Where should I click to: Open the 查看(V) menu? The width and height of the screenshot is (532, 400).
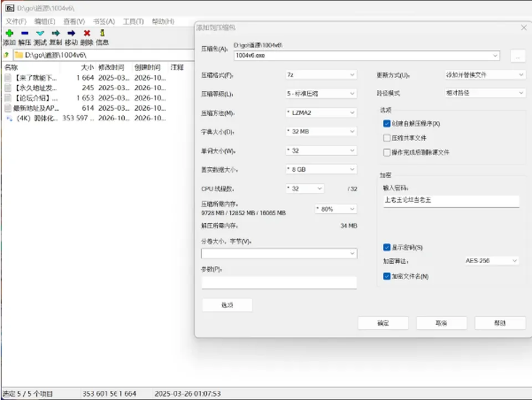pos(74,22)
